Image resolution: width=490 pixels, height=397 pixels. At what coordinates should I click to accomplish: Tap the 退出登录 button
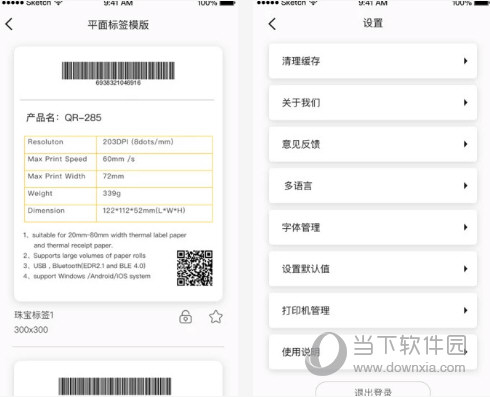point(373,390)
